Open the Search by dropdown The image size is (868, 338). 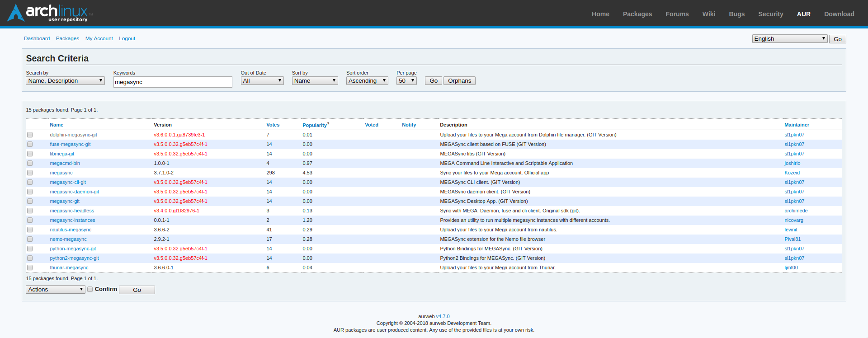tap(66, 81)
